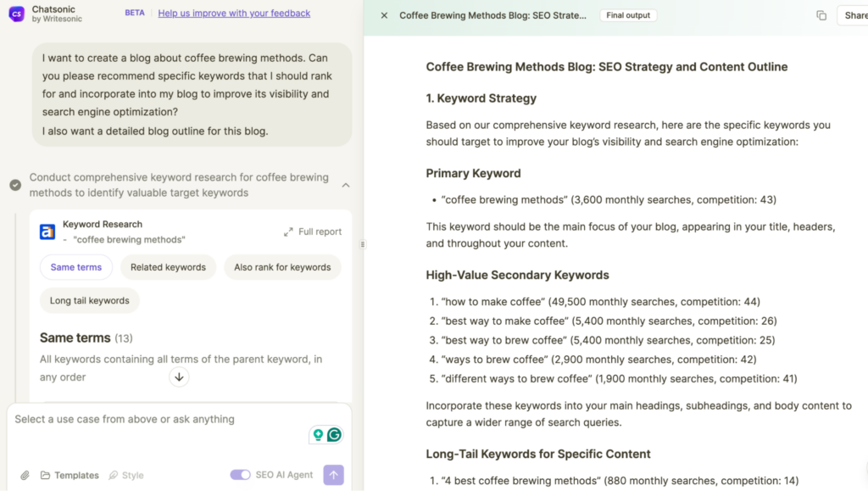Click the Chatsonic logo icon
The width and height of the screenshot is (868, 491).
click(17, 14)
